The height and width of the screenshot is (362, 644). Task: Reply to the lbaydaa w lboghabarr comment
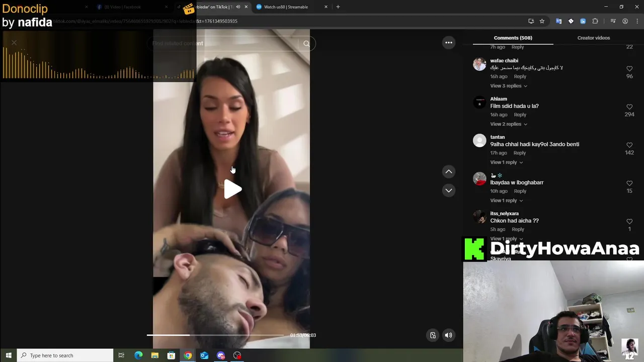520,191
